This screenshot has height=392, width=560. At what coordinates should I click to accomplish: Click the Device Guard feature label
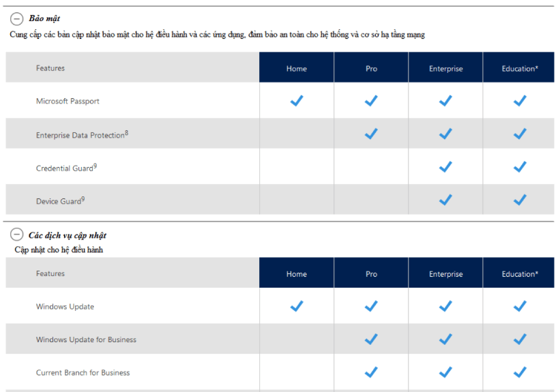click(x=60, y=200)
